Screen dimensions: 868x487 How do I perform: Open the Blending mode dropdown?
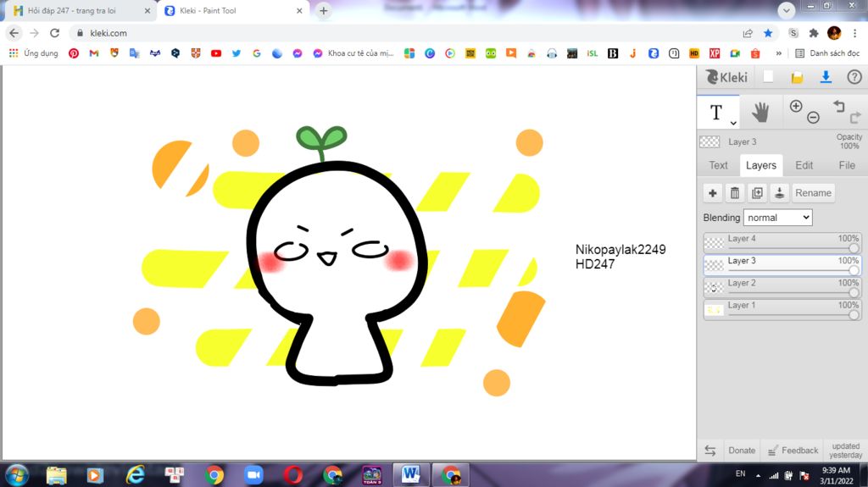[778, 218]
